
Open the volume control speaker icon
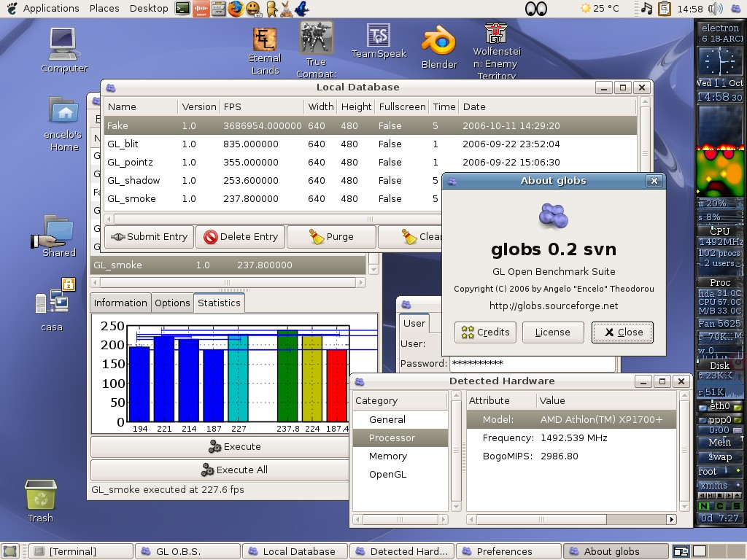(x=715, y=8)
